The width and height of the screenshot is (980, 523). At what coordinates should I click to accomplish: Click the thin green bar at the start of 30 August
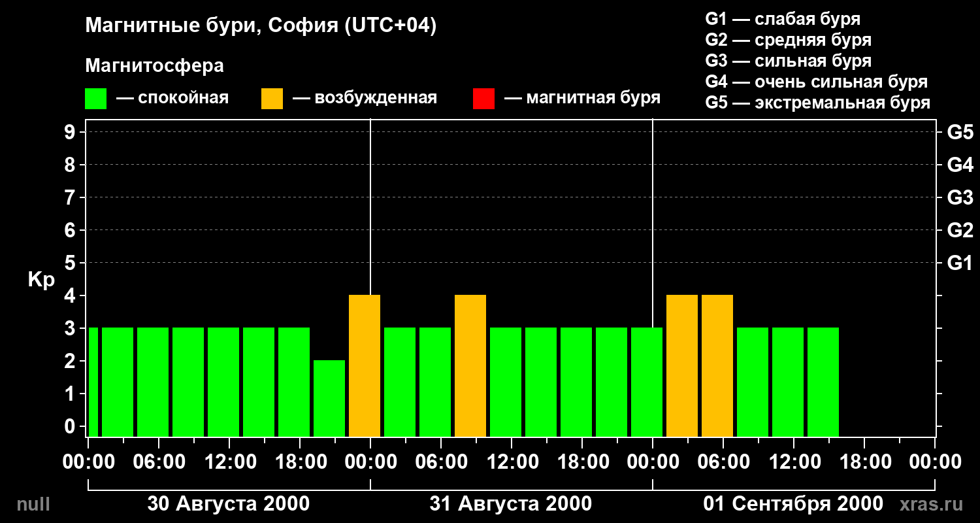coord(93,382)
